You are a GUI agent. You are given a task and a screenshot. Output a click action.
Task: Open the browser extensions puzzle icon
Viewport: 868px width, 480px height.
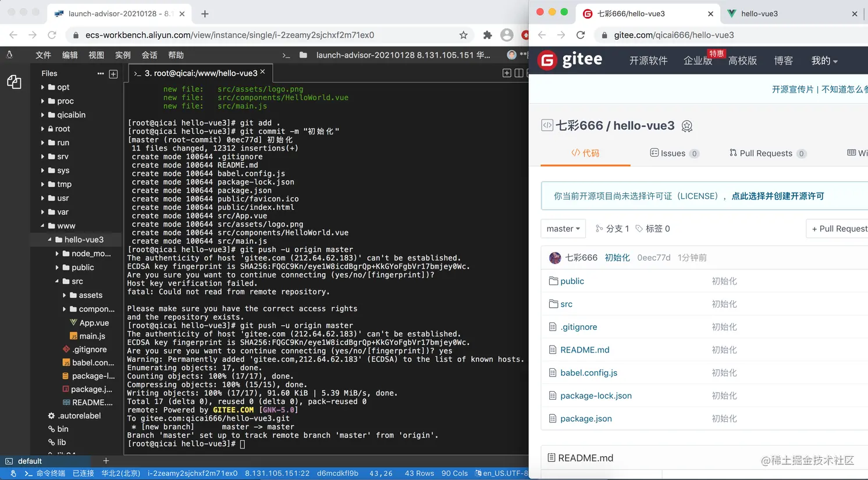point(488,35)
